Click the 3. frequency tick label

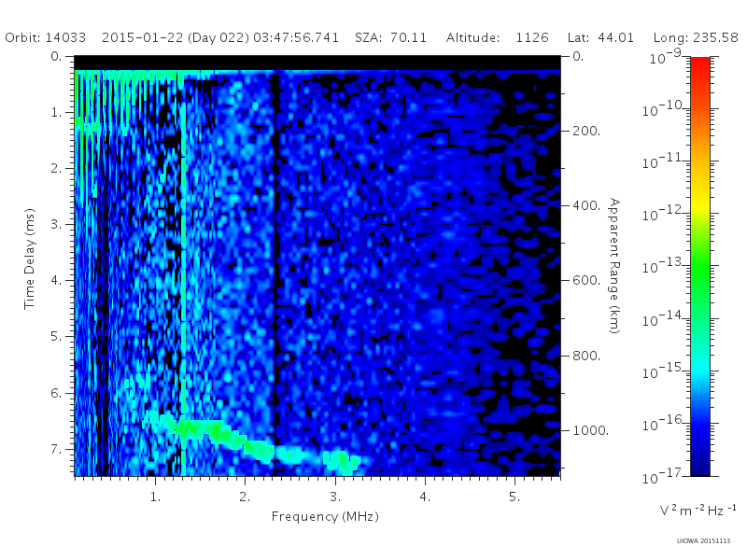(335, 497)
